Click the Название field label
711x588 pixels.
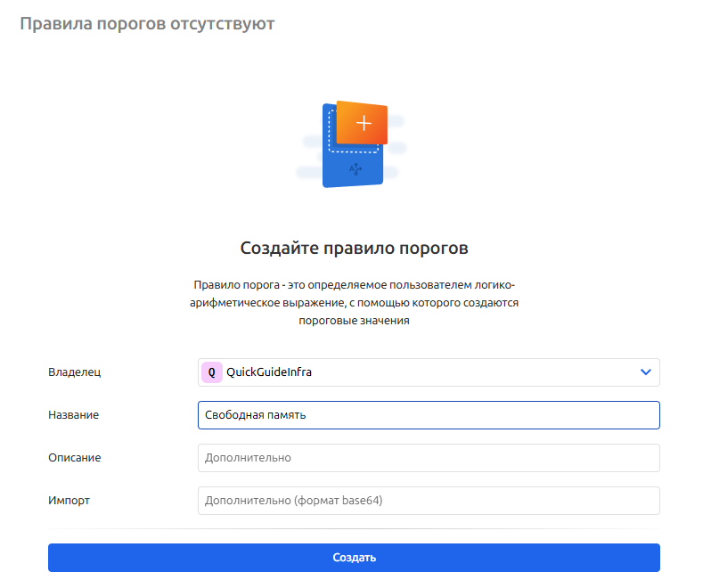(73, 415)
